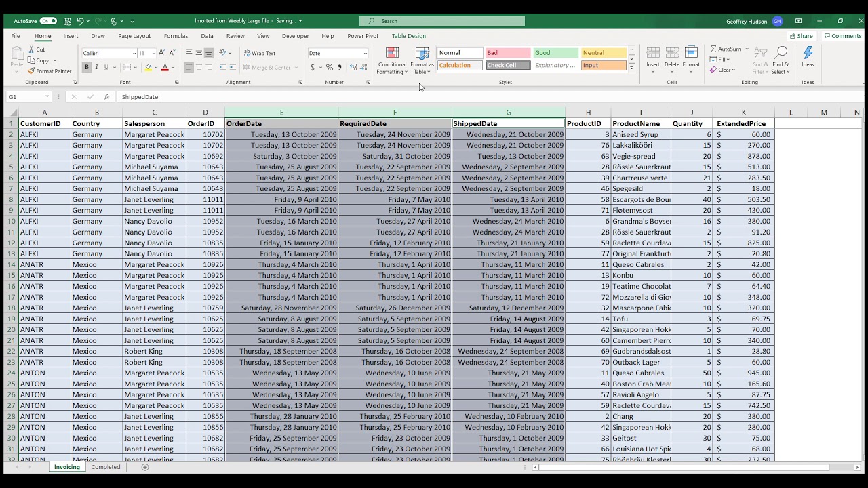Viewport: 868px width, 488px height.
Task: Open the Ribbon Display Options icon
Action: (798, 21)
